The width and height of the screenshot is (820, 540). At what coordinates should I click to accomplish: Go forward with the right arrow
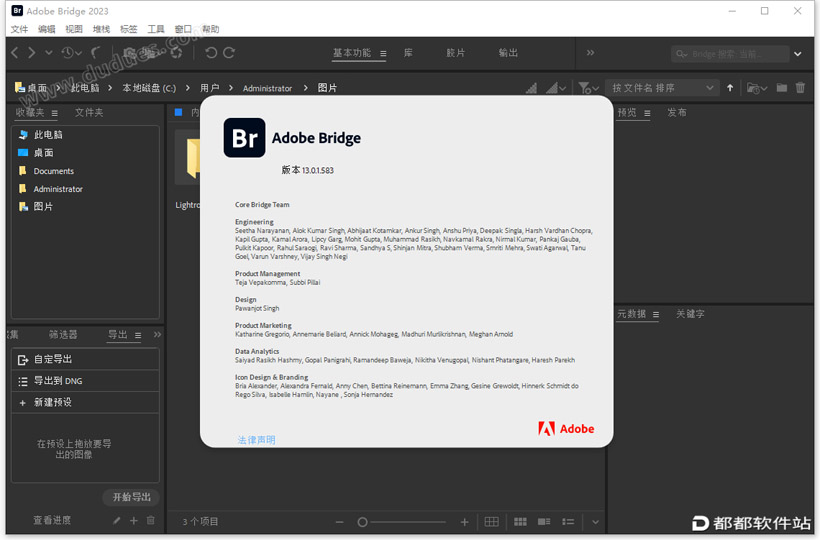coord(32,53)
